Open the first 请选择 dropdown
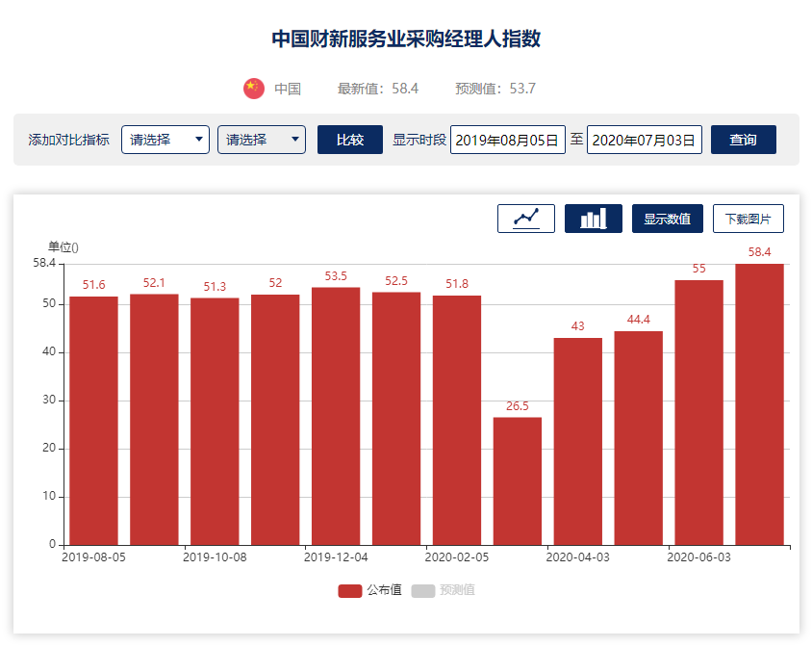Screen dimensions: 812x647 click(165, 140)
